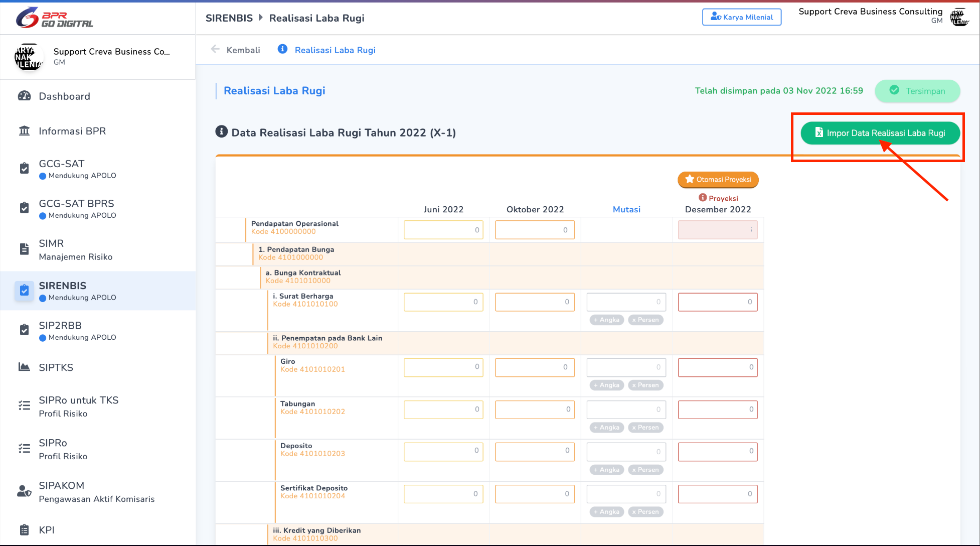Click x Persen button under Surat Berharga
The height and width of the screenshot is (546, 980).
pyautogui.click(x=645, y=320)
